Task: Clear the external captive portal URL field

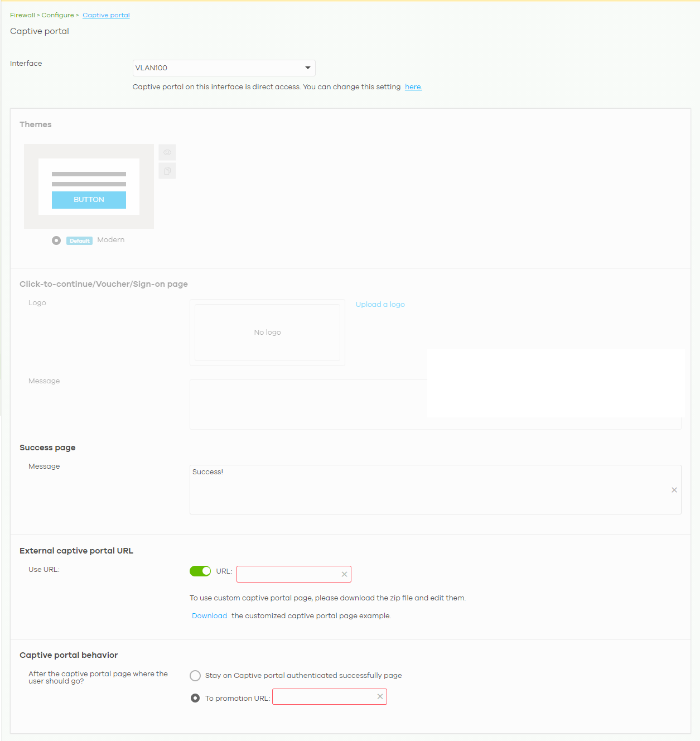Action: [x=344, y=574]
